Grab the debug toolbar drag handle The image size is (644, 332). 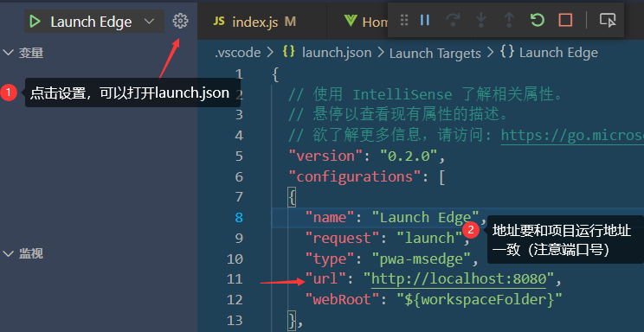[404, 20]
